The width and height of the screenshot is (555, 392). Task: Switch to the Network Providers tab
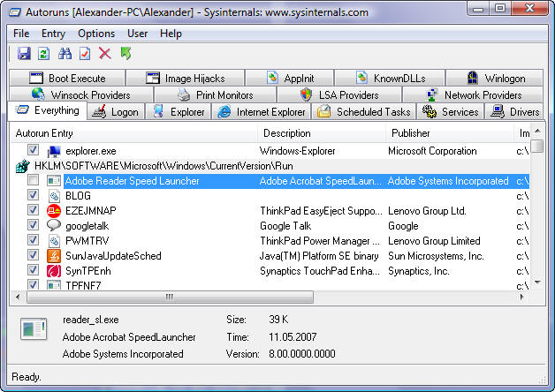pyautogui.click(x=473, y=94)
